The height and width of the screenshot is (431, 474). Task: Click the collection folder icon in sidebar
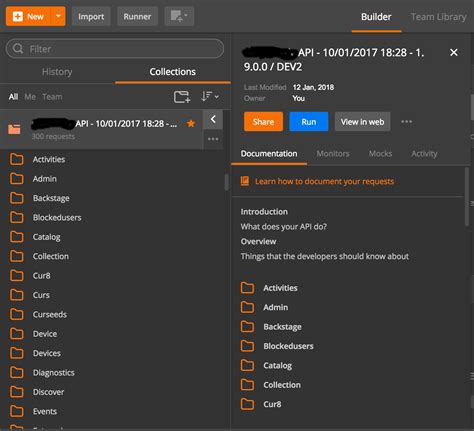pos(14,129)
